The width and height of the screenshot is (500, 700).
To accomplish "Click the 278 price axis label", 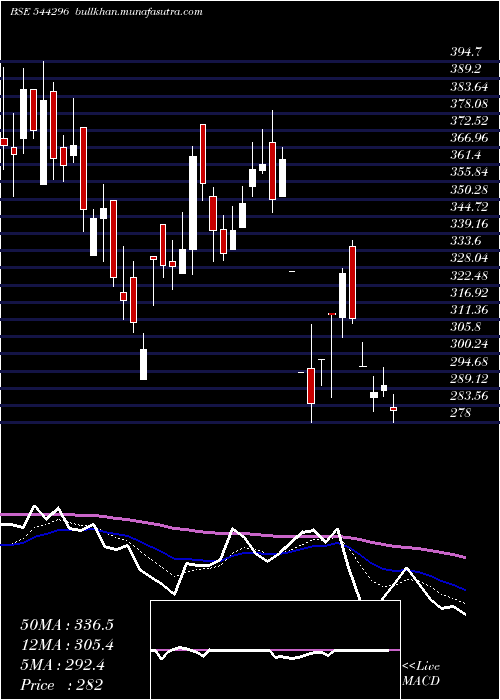I will pyautogui.click(x=461, y=413).
